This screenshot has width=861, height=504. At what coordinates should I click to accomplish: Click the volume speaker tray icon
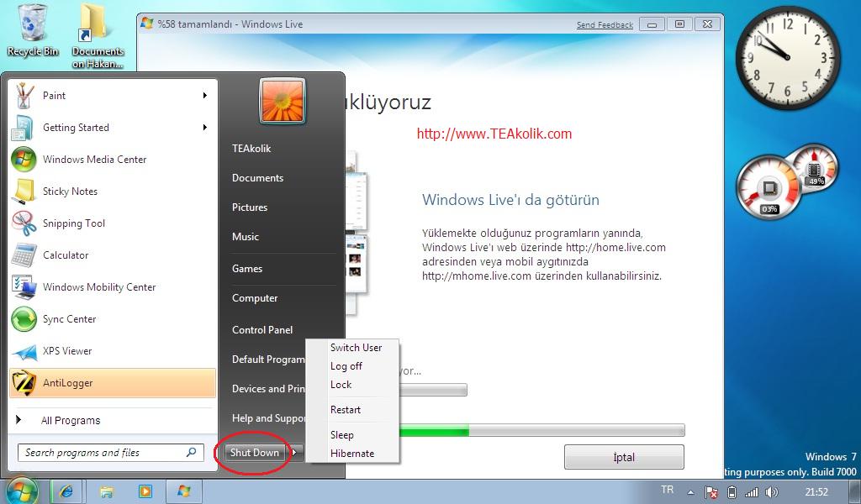(772, 492)
